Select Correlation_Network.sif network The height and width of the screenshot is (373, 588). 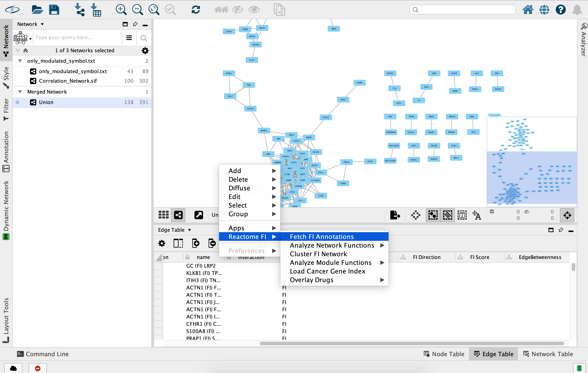[82, 81]
